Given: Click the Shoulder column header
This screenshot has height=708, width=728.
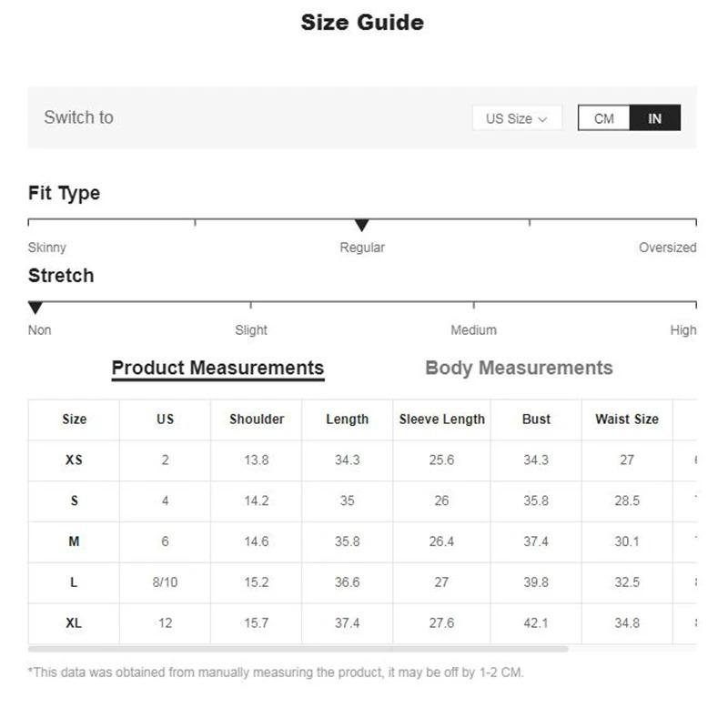Looking at the screenshot, I should [257, 420].
